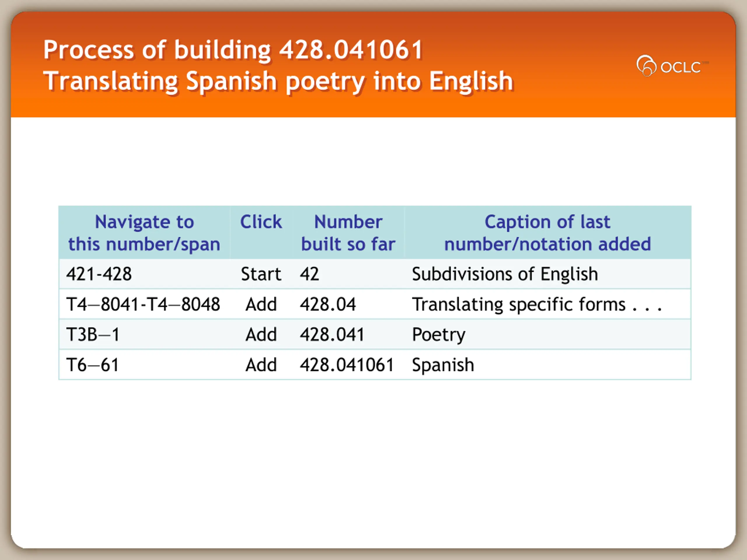Select the 'Caption of last number/notation added' header
Image resolution: width=747 pixels, height=560 pixels.
[x=547, y=233]
